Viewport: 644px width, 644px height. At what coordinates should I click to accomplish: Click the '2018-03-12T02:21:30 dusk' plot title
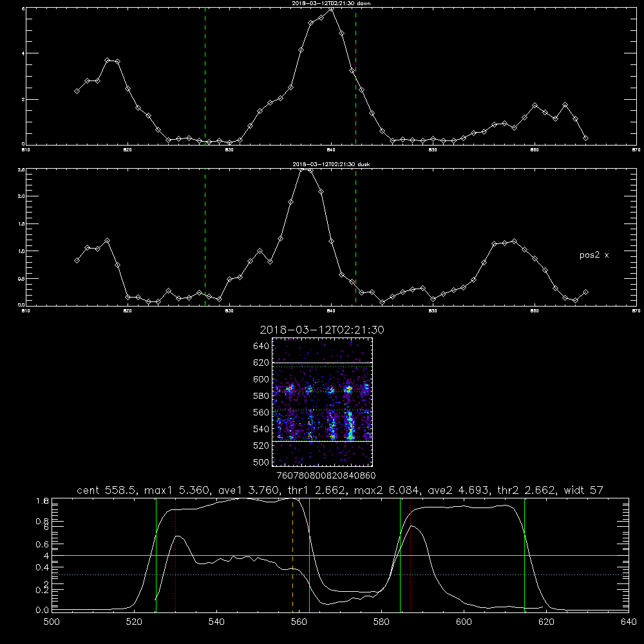(331, 164)
